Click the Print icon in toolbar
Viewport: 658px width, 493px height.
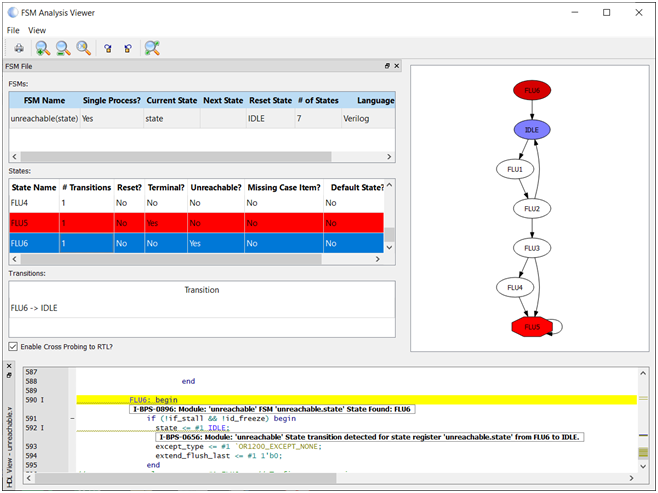[x=18, y=48]
